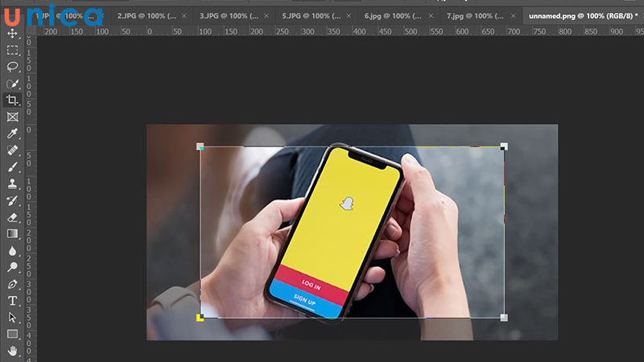
Task: Close the 5.JPG document tab
Action: (x=349, y=16)
